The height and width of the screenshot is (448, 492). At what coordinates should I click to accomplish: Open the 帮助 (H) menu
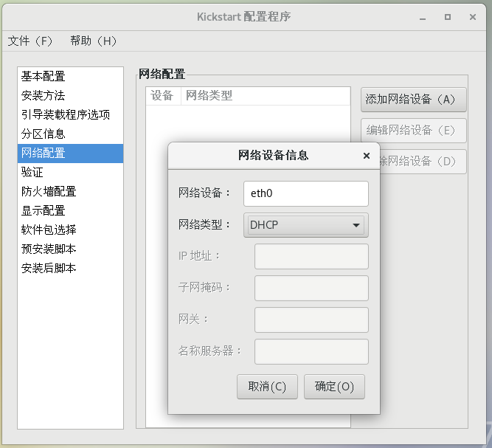[93, 41]
